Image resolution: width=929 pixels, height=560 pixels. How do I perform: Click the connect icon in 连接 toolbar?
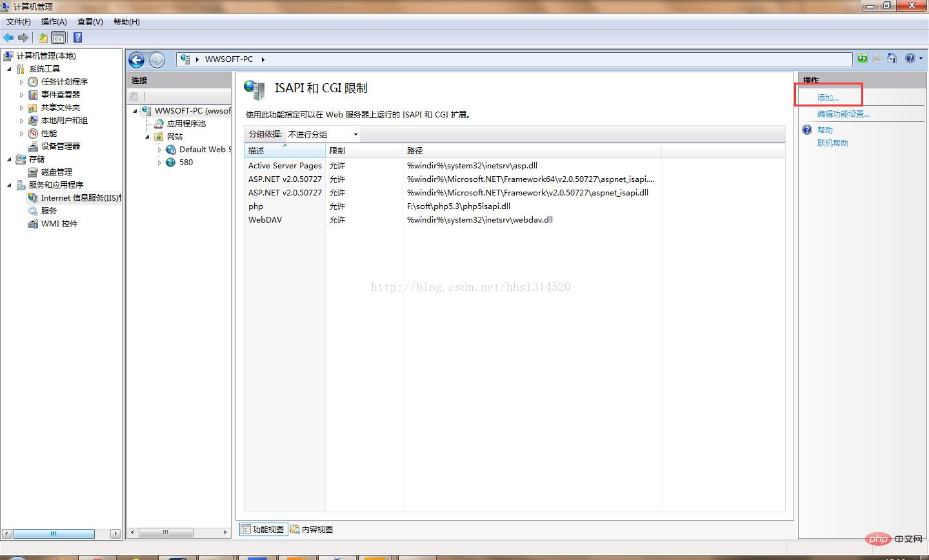coord(134,96)
